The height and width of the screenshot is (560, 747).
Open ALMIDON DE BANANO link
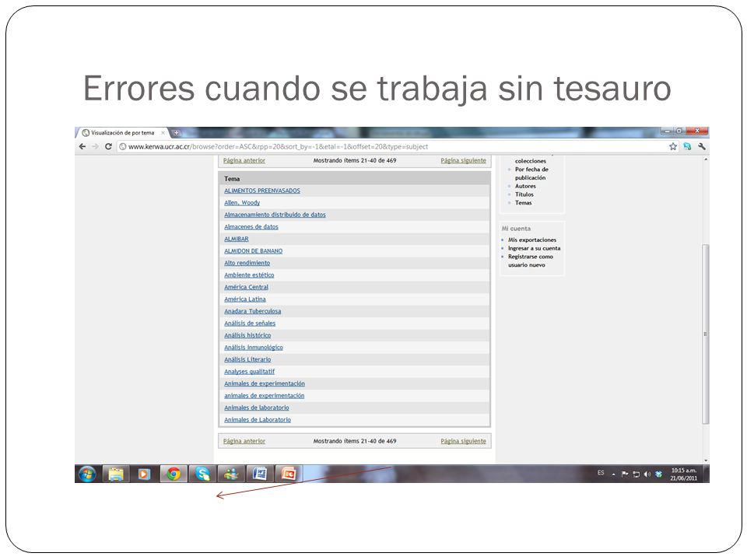click(254, 251)
